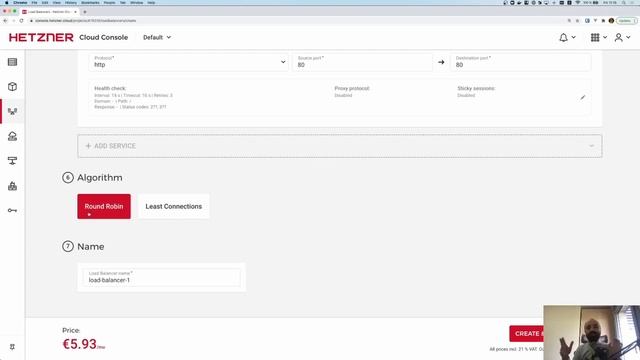Expand the Add Service chevron on right
Viewport: 640px width, 360px height.
click(591, 146)
